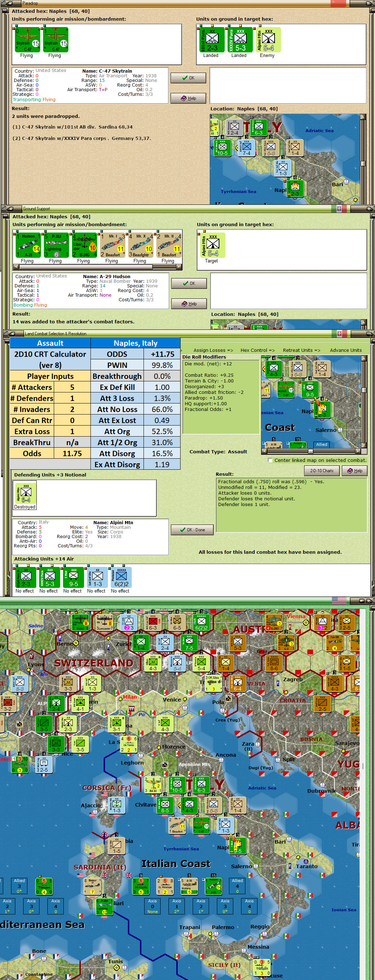Open Assign Losses step
Viewport: 375px width, 980px height.
coord(213,350)
